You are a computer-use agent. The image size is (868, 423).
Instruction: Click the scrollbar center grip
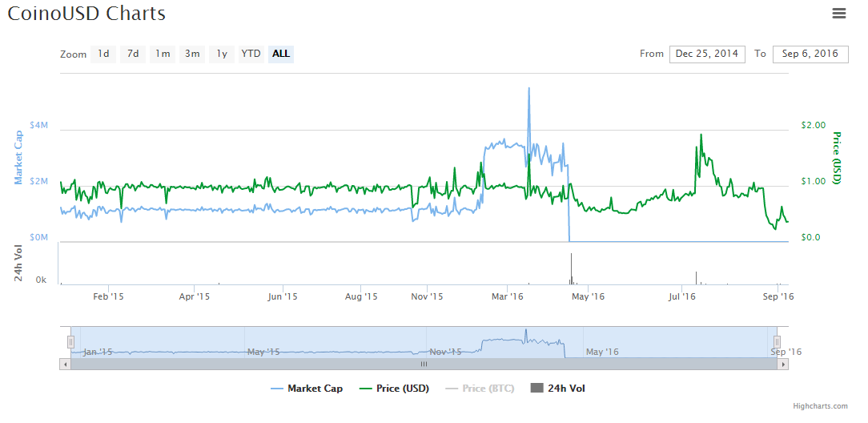(x=424, y=364)
